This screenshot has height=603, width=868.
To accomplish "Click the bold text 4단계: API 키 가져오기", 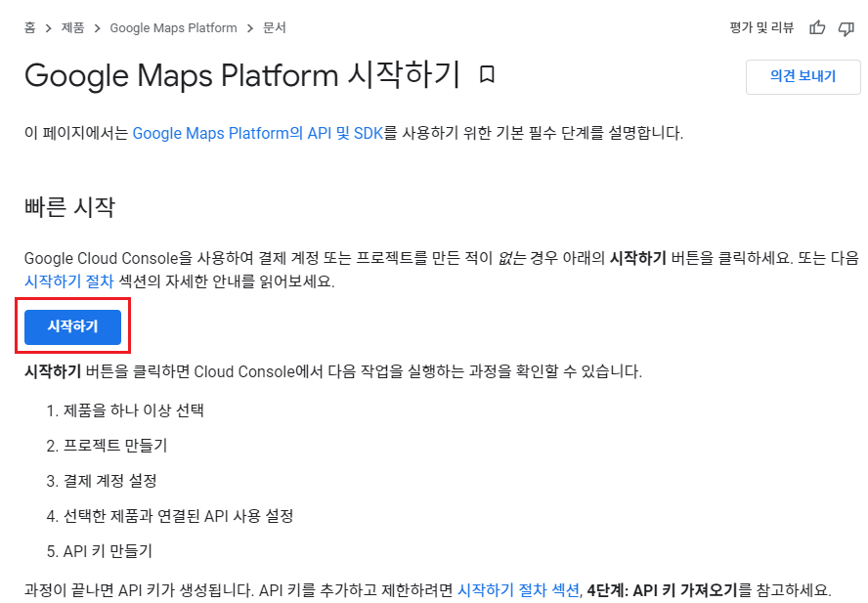I will coord(662,589).
